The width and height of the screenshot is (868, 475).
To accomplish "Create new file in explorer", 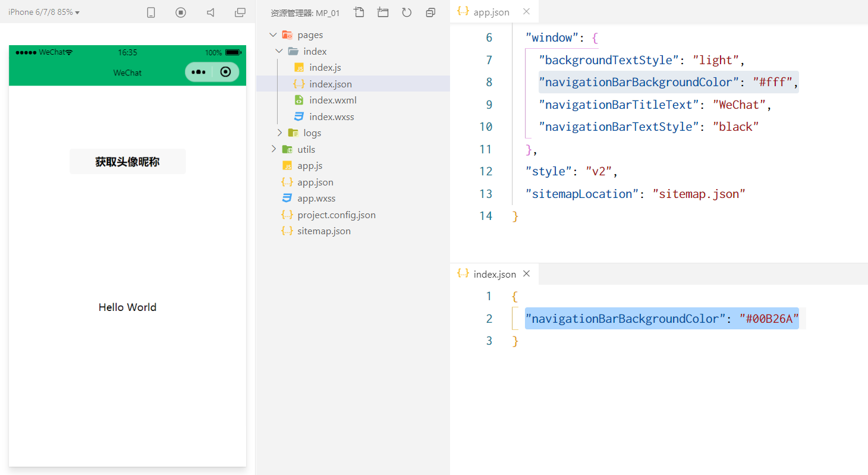I will (x=358, y=12).
